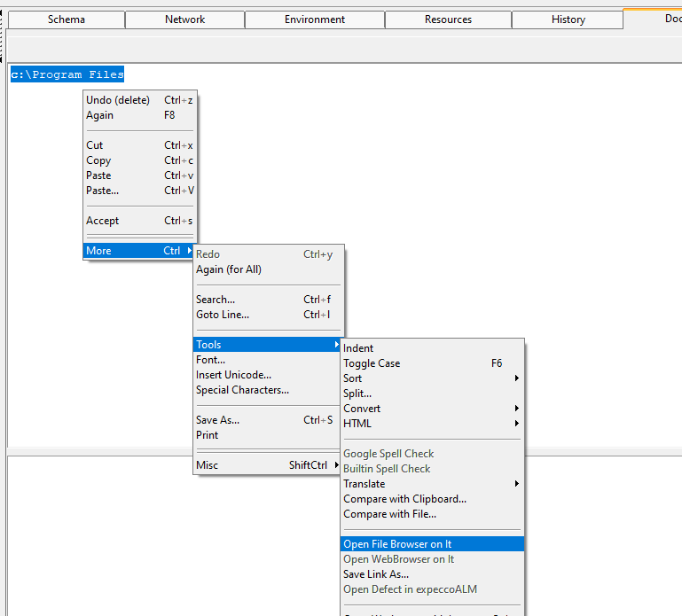Image resolution: width=682 pixels, height=616 pixels.
Task: Select the Environment tab
Action: pyautogui.click(x=314, y=19)
